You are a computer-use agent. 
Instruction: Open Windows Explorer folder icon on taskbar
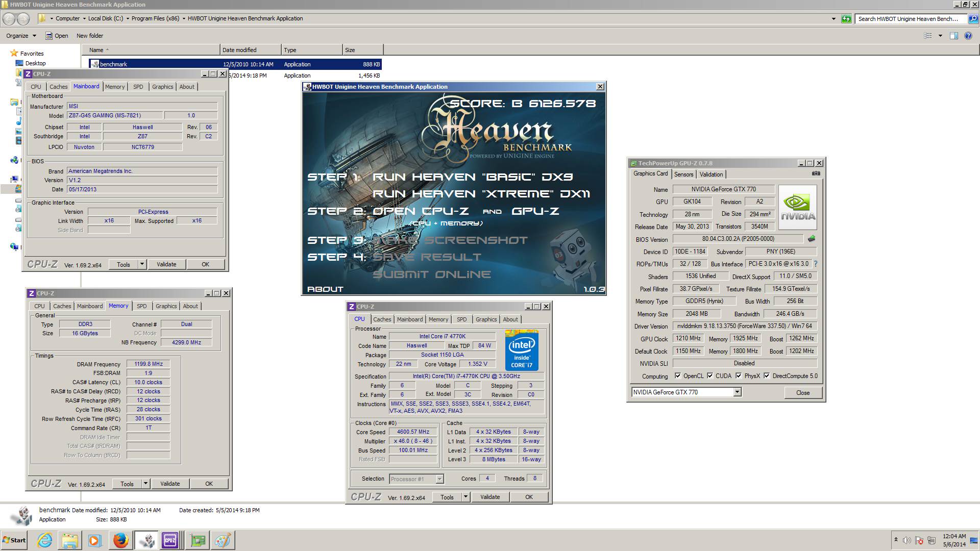coord(70,540)
